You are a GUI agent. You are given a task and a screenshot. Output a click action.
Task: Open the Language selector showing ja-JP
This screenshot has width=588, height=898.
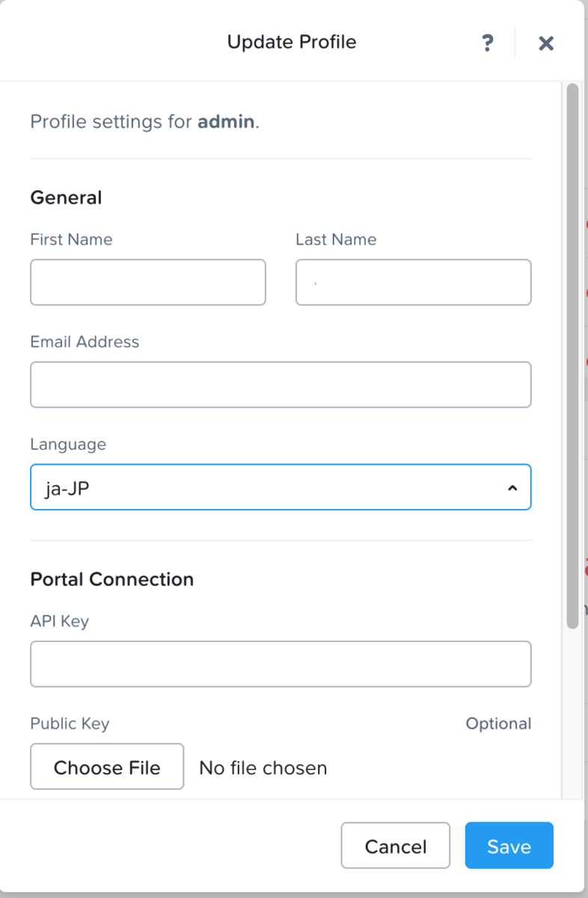(281, 487)
